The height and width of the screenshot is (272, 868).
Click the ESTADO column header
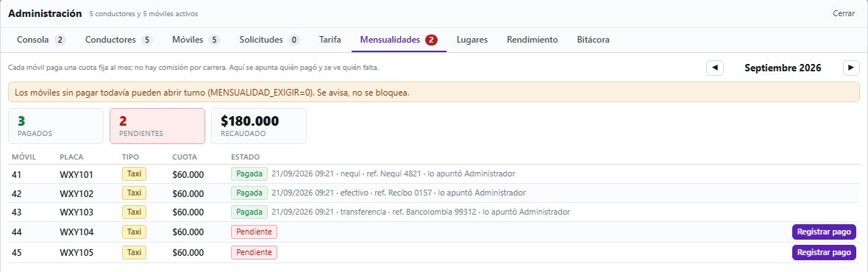click(x=245, y=157)
